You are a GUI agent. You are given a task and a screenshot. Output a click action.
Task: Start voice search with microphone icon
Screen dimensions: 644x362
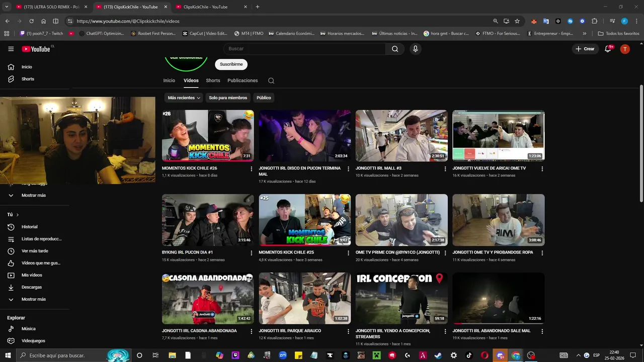[415, 49]
